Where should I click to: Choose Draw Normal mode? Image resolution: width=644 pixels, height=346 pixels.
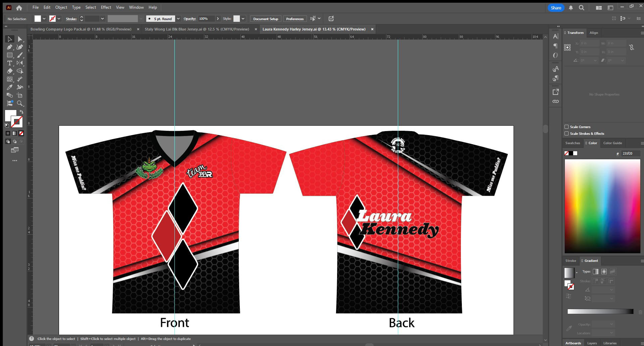[x=8, y=141]
